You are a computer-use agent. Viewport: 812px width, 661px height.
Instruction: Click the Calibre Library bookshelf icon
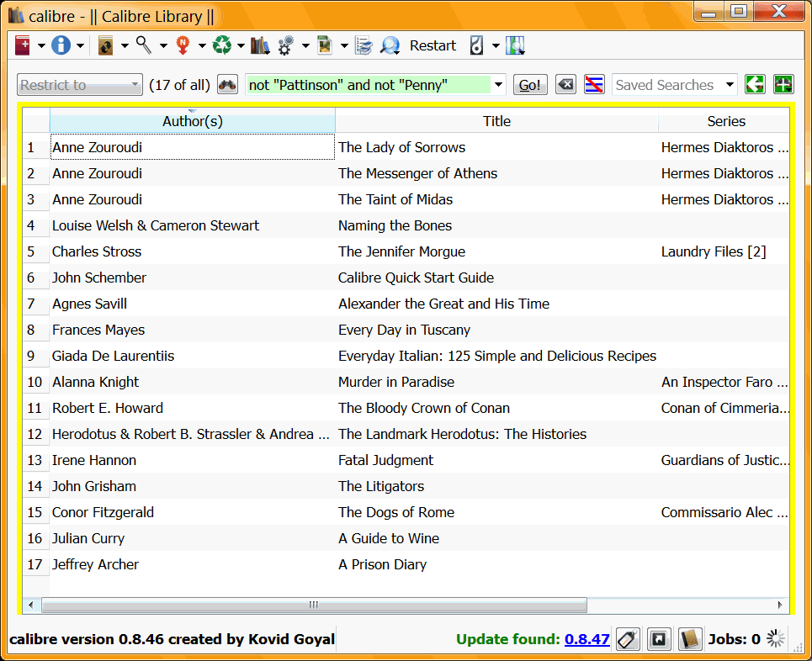pos(260,45)
